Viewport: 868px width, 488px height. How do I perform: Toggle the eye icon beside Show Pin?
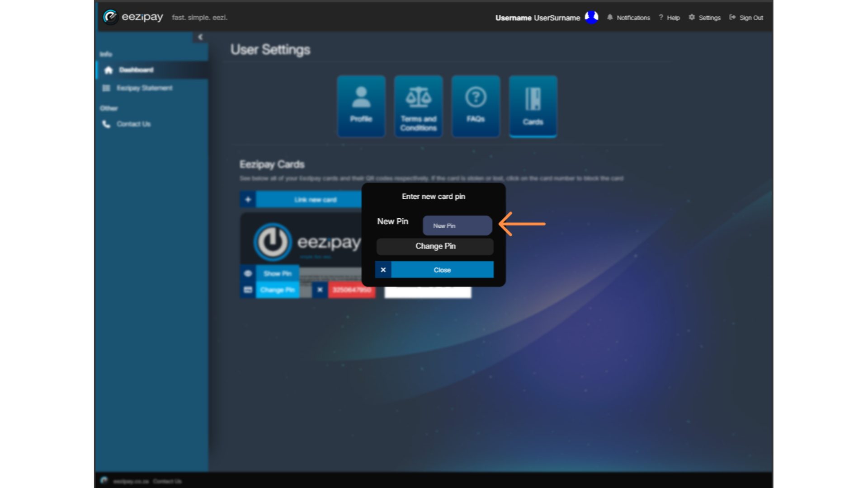pos(248,273)
